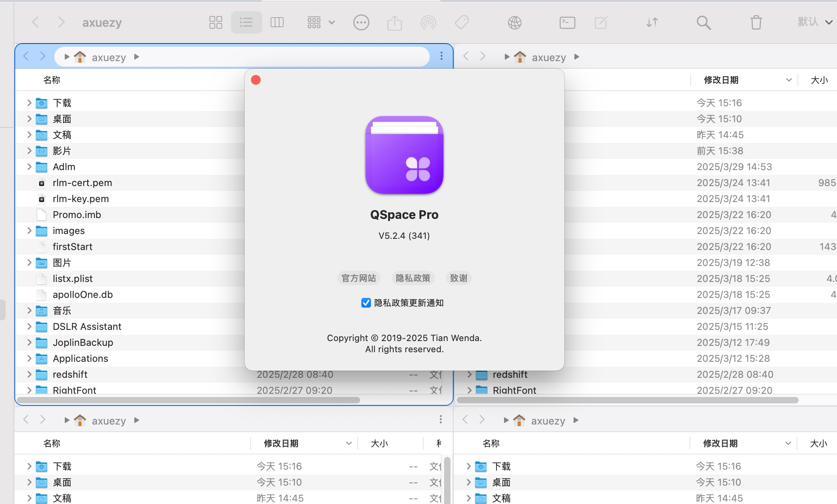Click the compose edit icon in toolbar

tap(601, 22)
